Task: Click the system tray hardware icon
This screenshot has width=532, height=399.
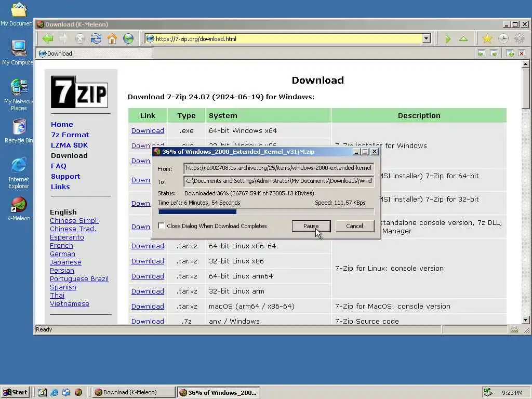Action: [488, 392]
